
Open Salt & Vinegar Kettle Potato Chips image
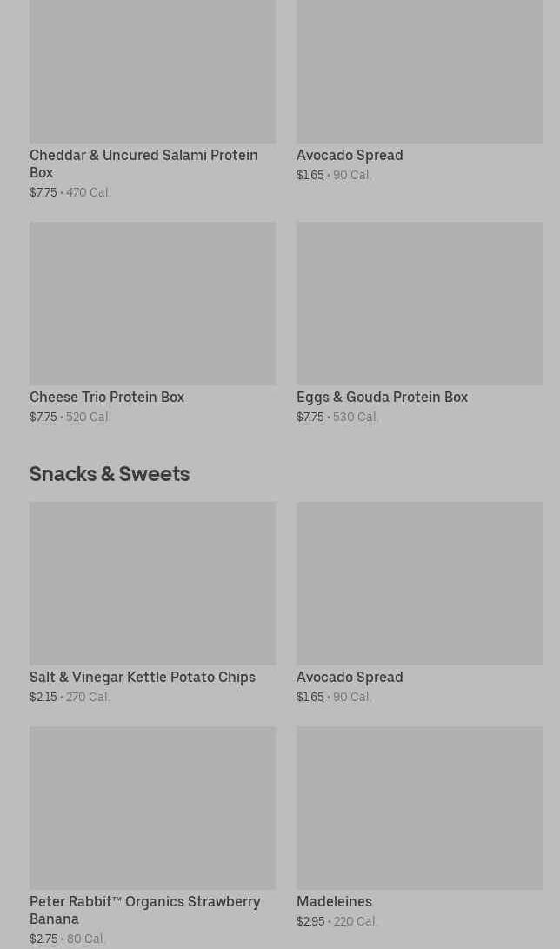pos(152,583)
